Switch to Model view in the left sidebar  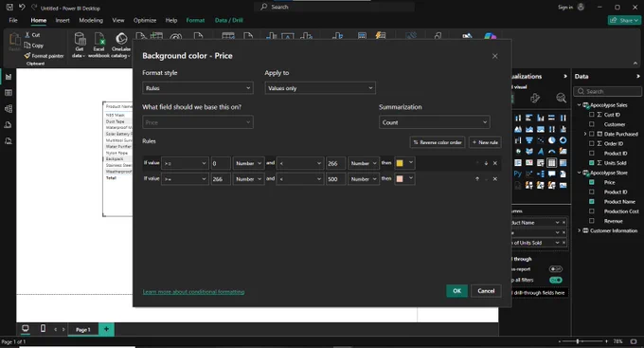pos(9,109)
